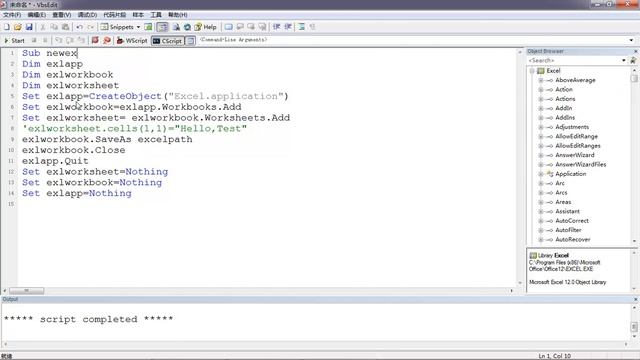Expand the Action node
Screen dimensions: 640x360
tap(540, 89)
